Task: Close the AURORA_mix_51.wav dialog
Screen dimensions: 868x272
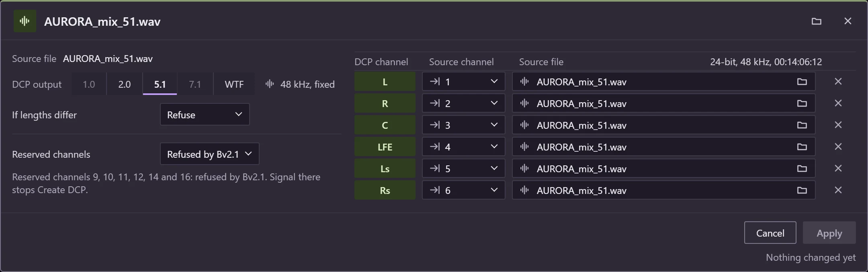Action: click(x=848, y=21)
